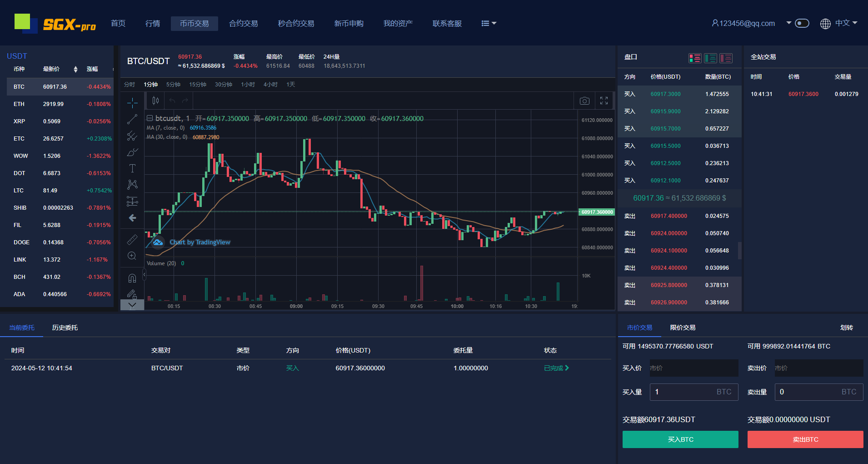
Task: Activate the zoom-in tool on chart
Action: (x=132, y=256)
